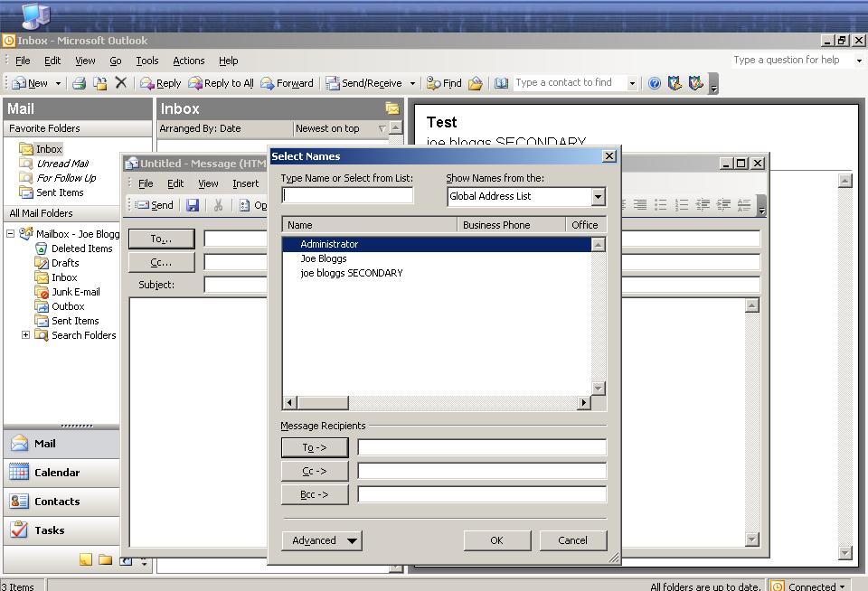Expand the Search Folders node

click(x=25, y=334)
